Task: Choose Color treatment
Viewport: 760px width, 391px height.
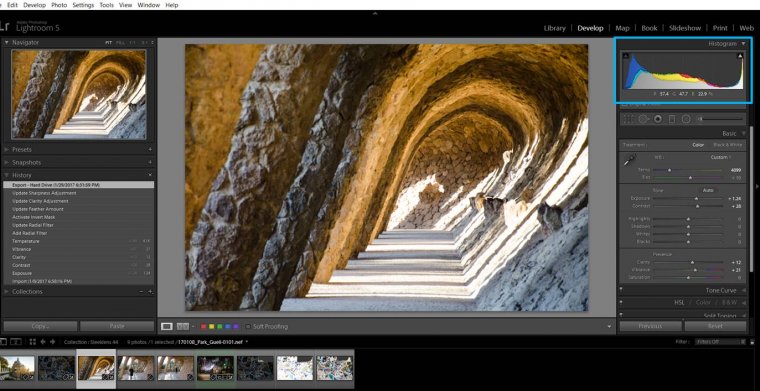Action: (698, 144)
